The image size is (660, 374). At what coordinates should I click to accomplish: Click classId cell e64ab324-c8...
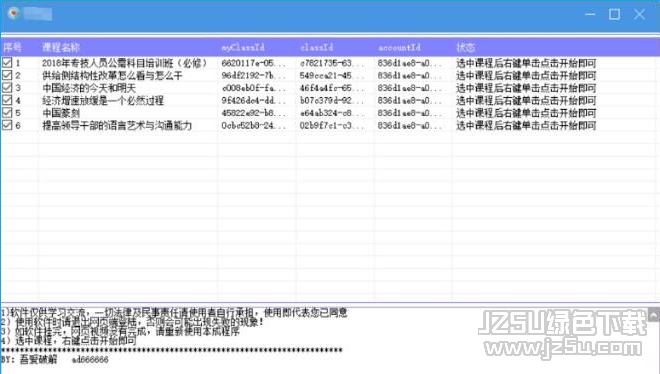coord(331,113)
